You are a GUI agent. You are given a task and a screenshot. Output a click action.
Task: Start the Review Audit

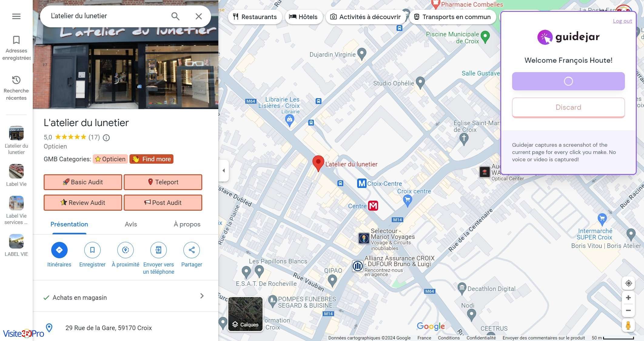click(83, 203)
